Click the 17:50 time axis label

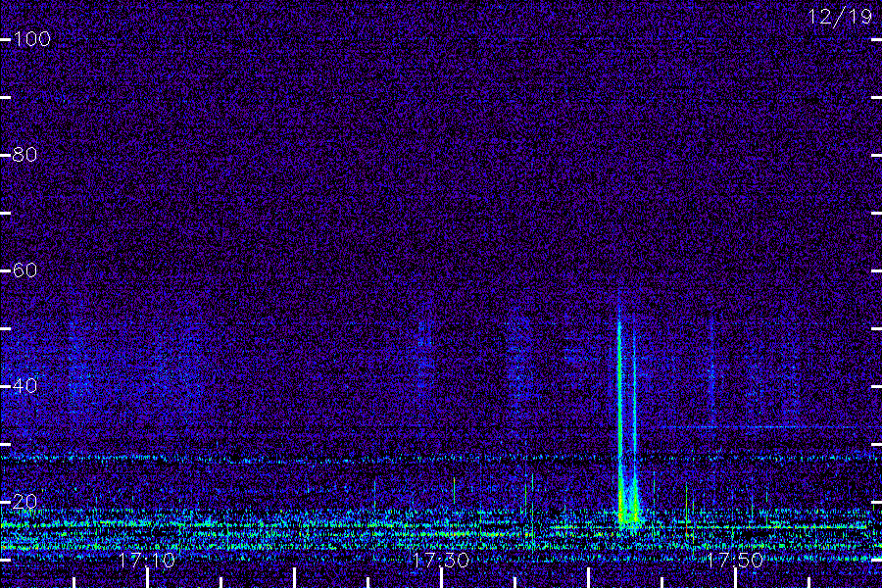point(735,560)
